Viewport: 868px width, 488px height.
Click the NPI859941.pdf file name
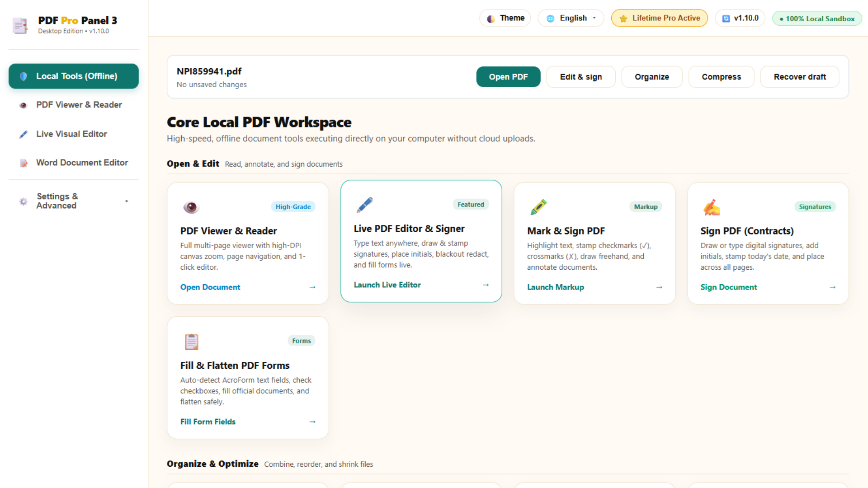pyautogui.click(x=209, y=71)
